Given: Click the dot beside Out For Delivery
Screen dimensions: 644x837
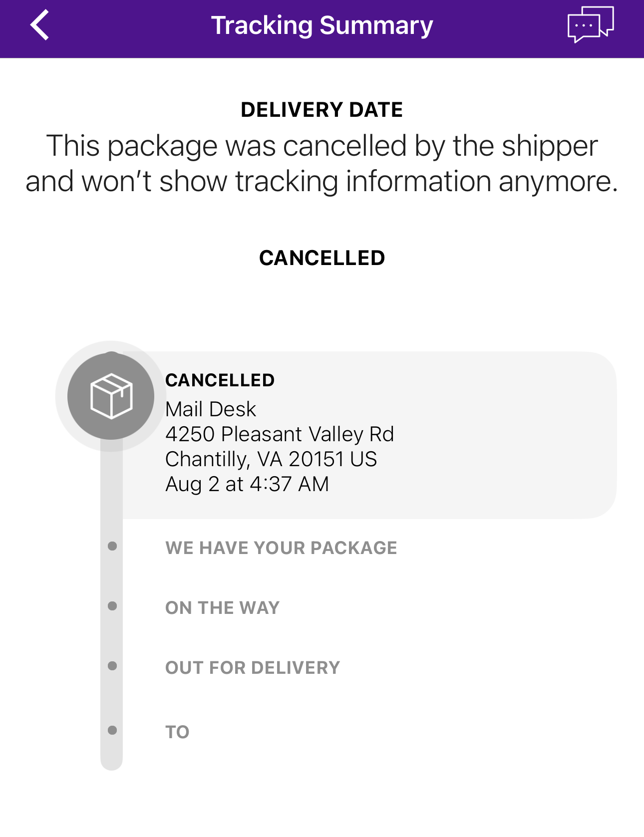Looking at the screenshot, I should tap(112, 666).
